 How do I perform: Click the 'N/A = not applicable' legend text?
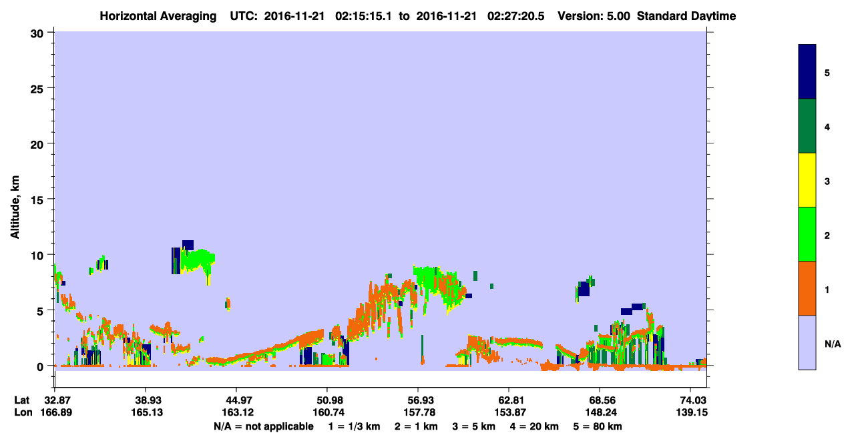(x=263, y=426)
